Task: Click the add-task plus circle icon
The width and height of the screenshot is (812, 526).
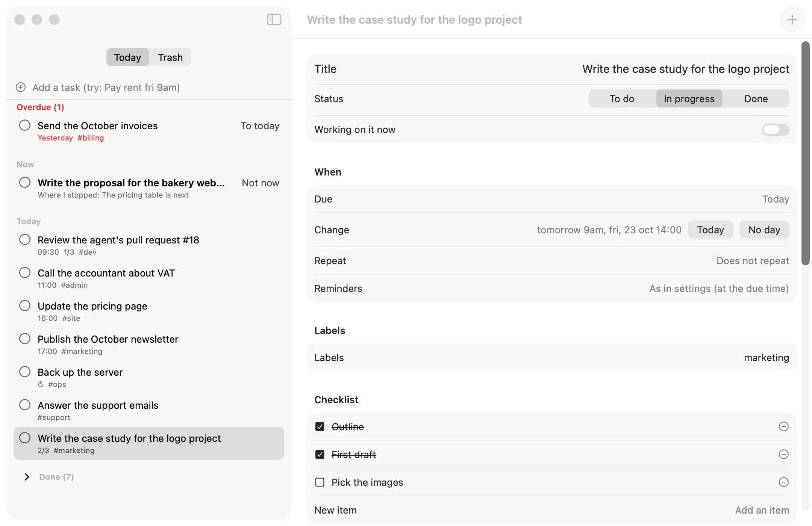Action: coord(21,88)
